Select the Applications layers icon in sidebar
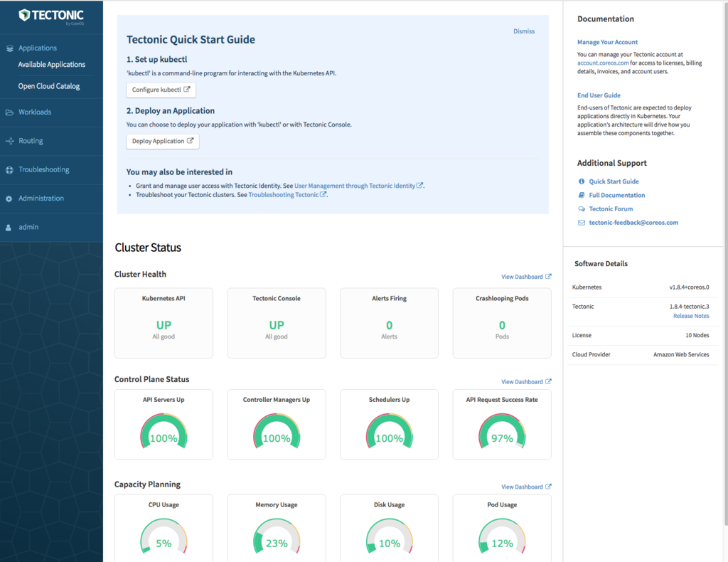728x562 pixels. click(10, 48)
